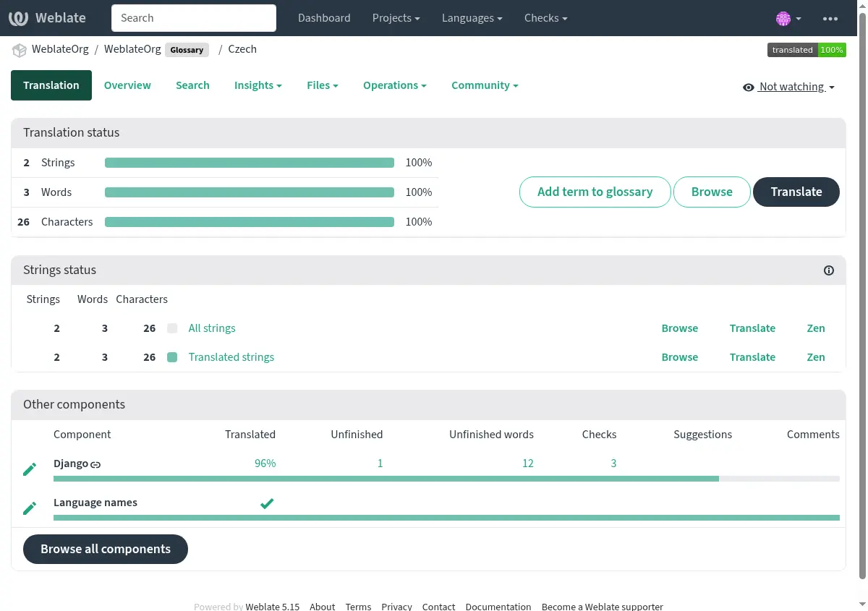Click the WeblateOrg project breadcrumb
This screenshot has width=868, height=611.
(x=60, y=49)
